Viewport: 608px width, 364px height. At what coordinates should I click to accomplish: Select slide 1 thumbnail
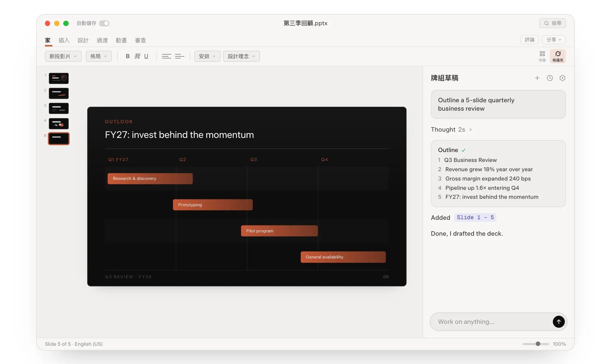(59, 78)
